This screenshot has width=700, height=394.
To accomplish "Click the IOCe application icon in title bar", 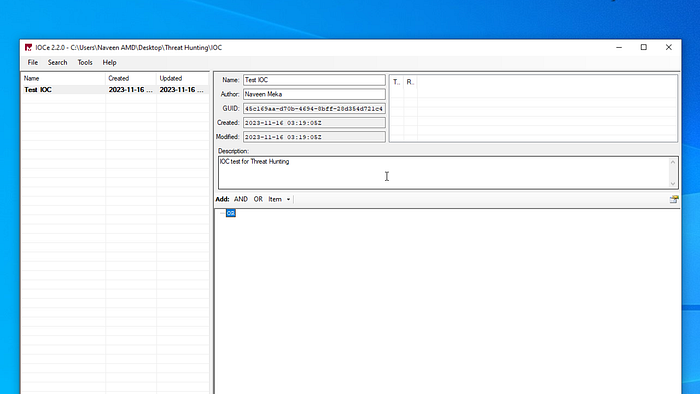I will 28,47.
